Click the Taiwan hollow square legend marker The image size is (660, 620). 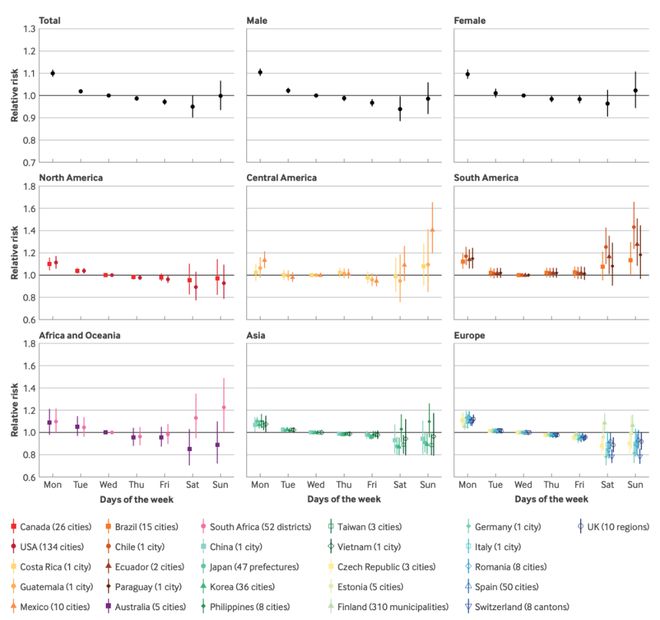tap(331, 527)
